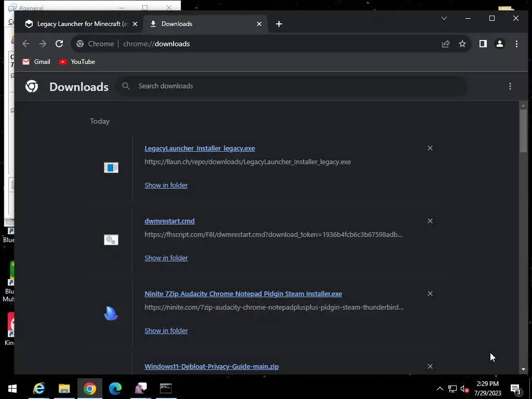Open taskbar clock showing 2:29 PM
This screenshot has height=399, width=532.
[487, 389]
